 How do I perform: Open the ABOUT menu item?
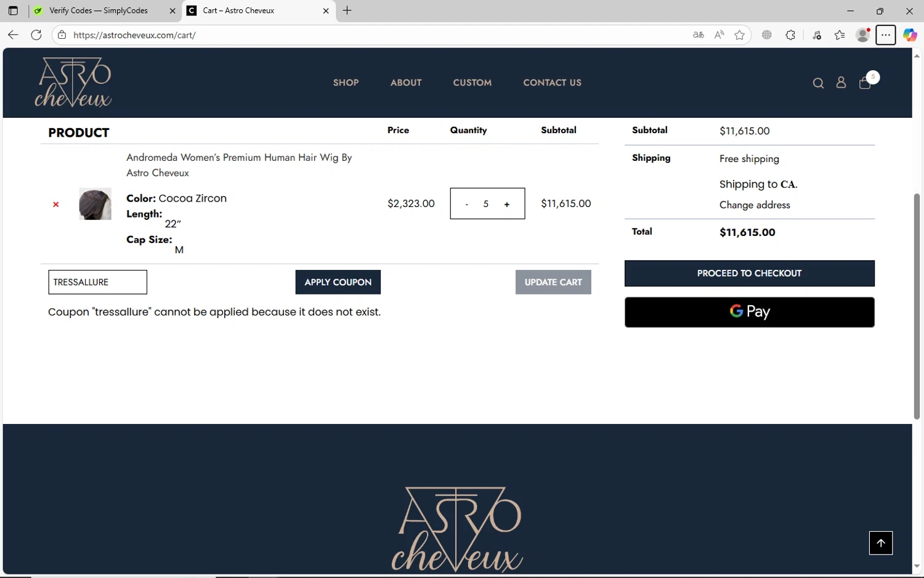[x=406, y=83]
